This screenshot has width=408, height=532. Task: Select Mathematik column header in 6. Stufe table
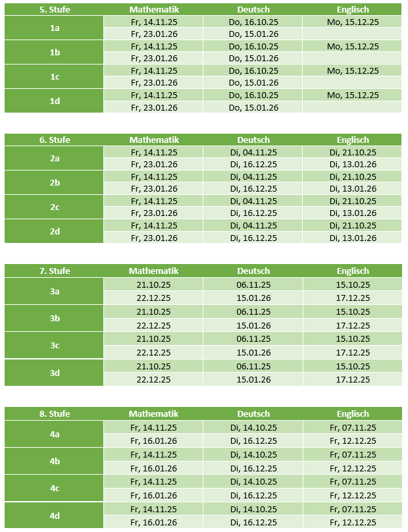coord(154,140)
